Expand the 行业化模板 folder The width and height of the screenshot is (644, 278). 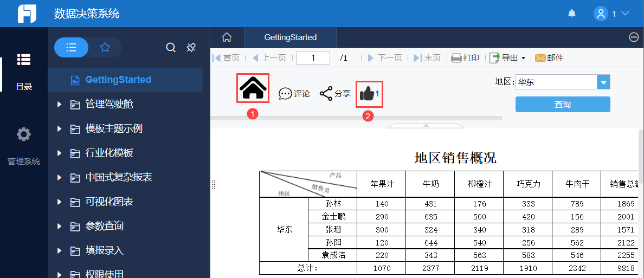(60, 153)
